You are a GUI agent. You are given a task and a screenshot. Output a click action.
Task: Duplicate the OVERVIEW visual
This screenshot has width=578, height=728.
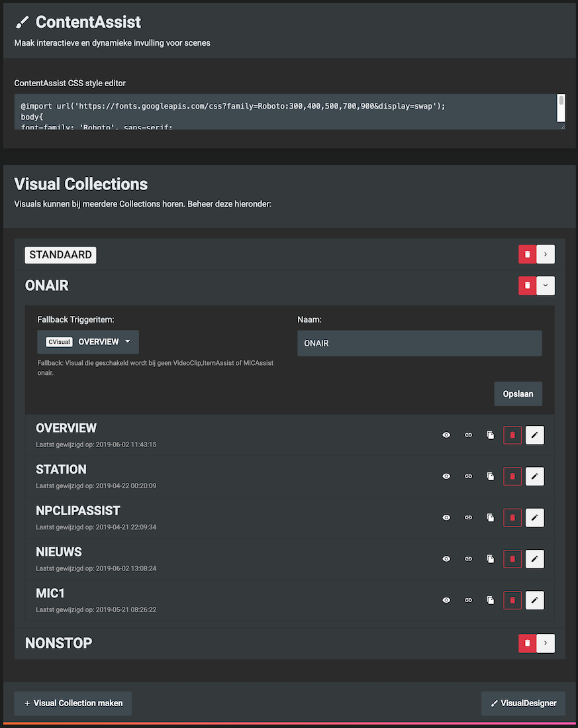click(x=491, y=435)
